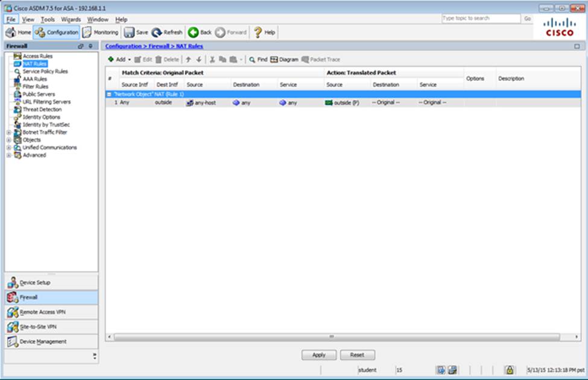Open the Tools menu

tap(48, 19)
